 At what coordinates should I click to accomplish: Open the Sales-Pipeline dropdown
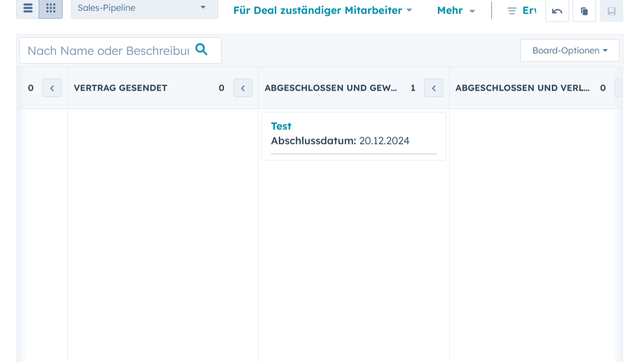click(144, 8)
